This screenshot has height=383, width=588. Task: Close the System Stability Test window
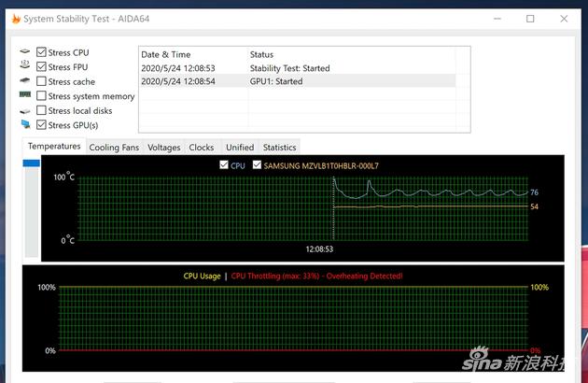(564, 19)
